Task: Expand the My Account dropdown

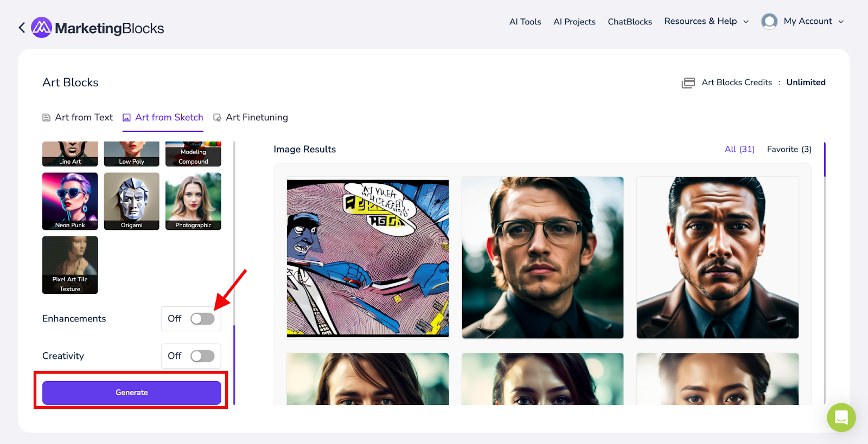Action: tap(814, 21)
